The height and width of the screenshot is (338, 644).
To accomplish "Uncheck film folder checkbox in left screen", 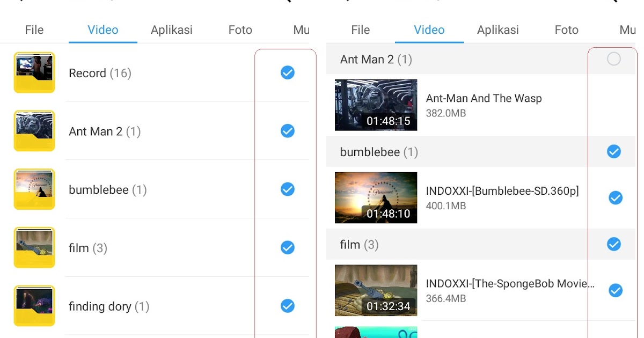I will pyautogui.click(x=288, y=248).
